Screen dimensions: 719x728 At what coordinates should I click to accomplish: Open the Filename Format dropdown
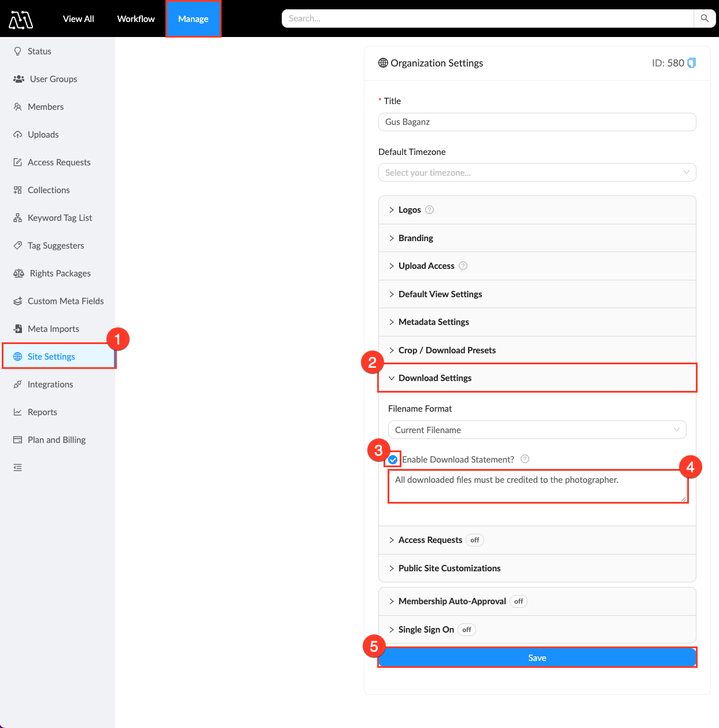click(x=537, y=430)
